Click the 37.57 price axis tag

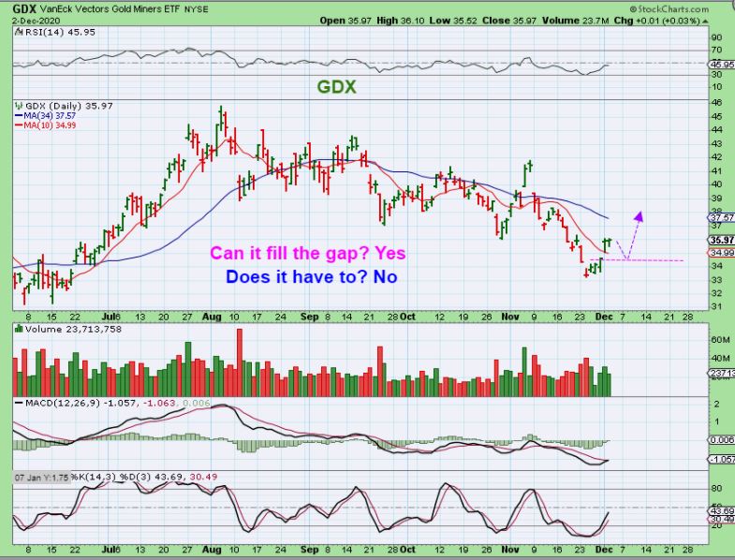tap(721, 217)
